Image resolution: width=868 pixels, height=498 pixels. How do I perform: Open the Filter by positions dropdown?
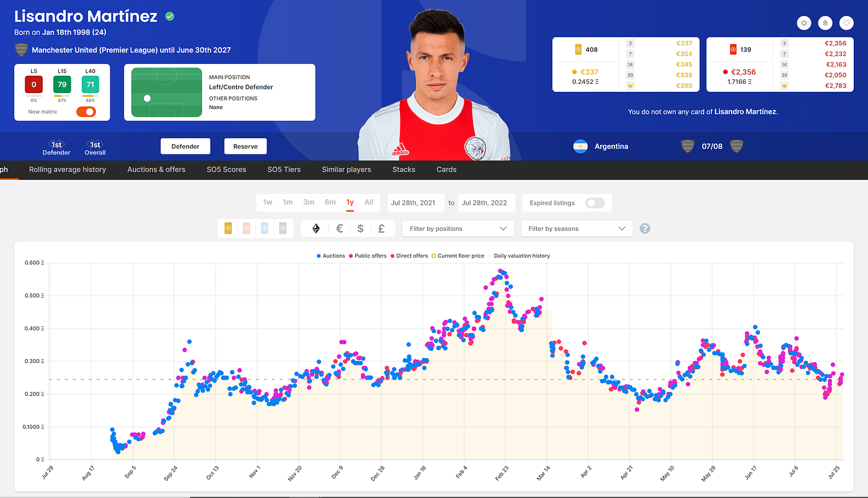pyautogui.click(x=458, y=228)
